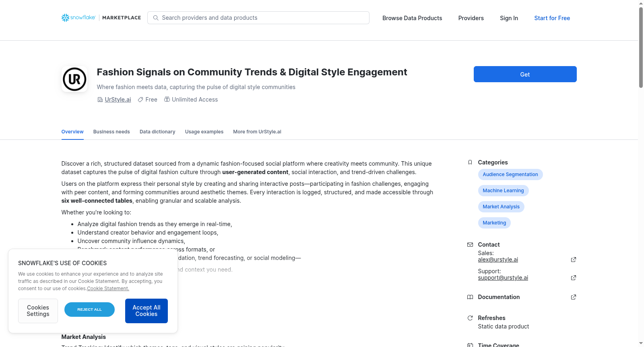
Task: Select the Market Analysis category chip
Action: coord(501,207)
